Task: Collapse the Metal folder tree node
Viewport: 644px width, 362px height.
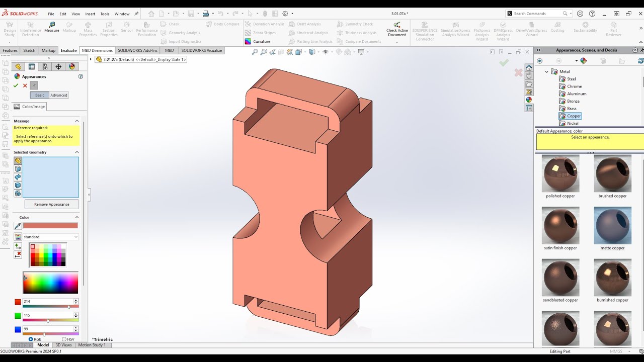Action: (x=546, y=71)
